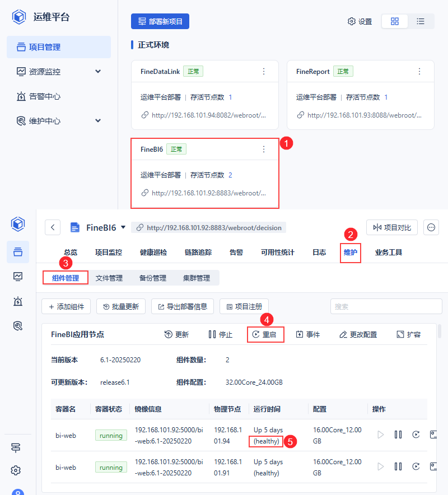Click resource monitor icon in collapsed sidebar
Image resolution: width=448 pixels, height=495 pixels.
click(x=18, y=277)
